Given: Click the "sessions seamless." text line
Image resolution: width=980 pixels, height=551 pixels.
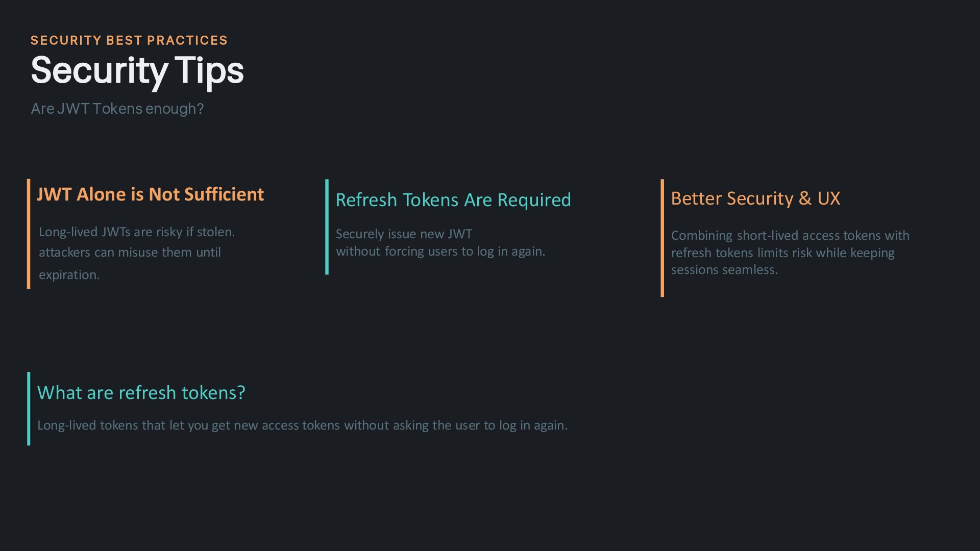Looking at the screenshot, I should click(724, 269).
